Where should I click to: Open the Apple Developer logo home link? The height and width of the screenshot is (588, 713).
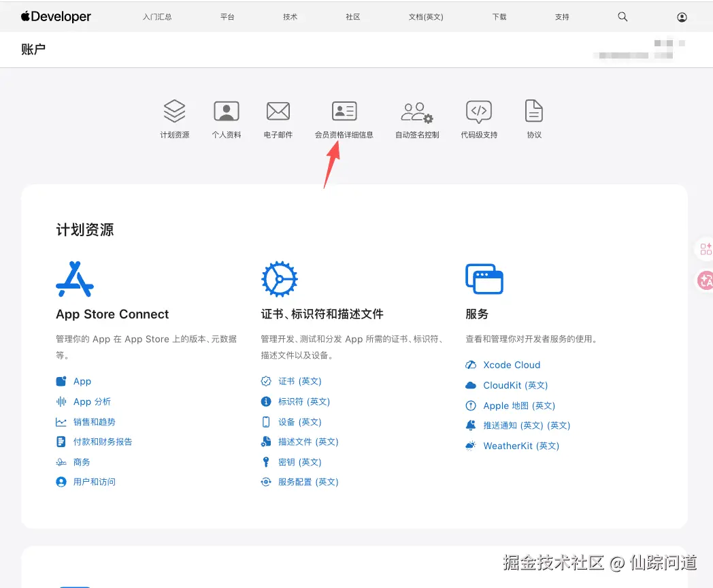(56, 16)
